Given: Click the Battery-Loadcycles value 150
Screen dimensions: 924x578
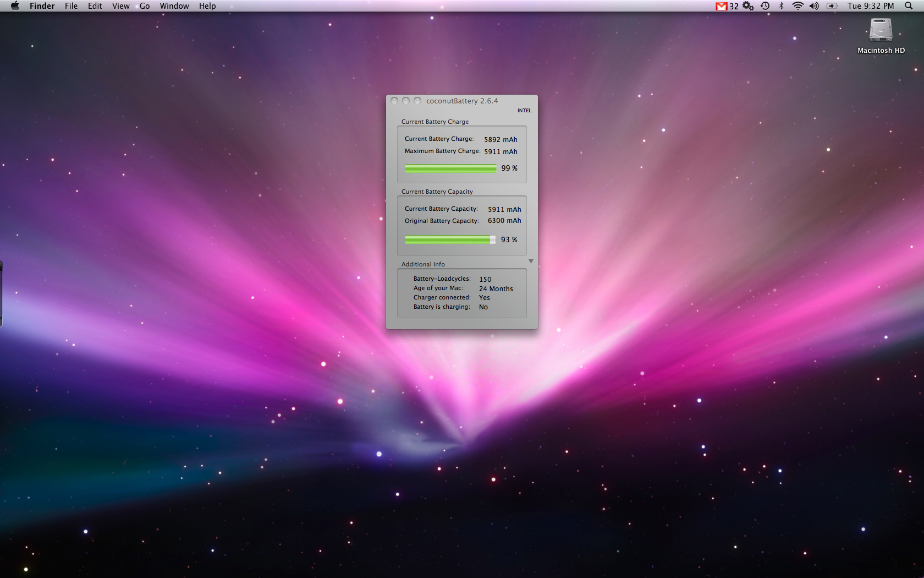Looking at the screenshot, I should 485,280.
